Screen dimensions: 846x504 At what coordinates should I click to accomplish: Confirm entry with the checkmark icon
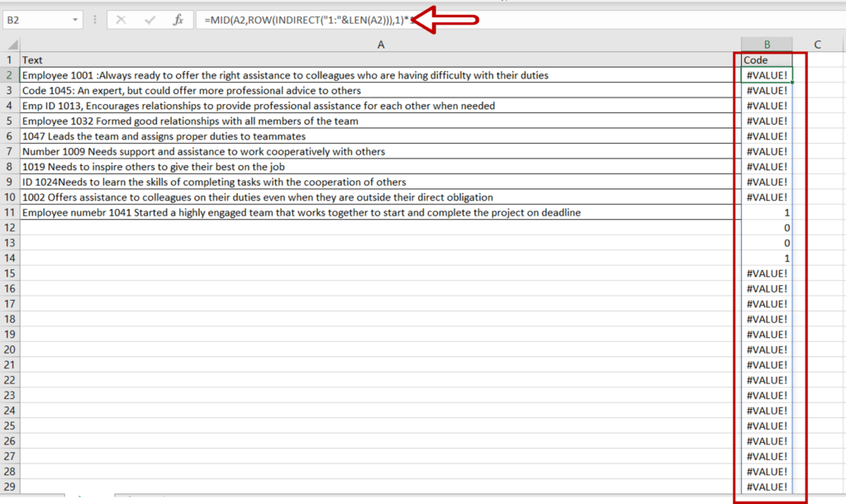coord(150,21)
